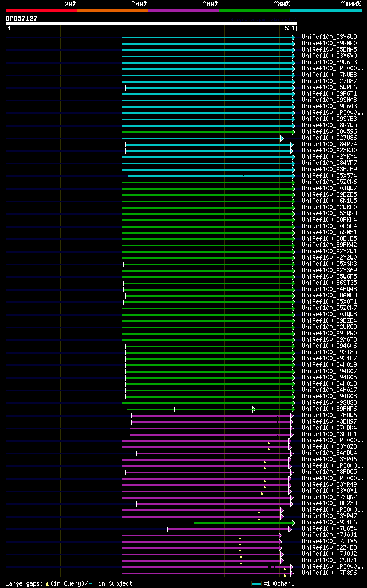Select the UniRef100_Q9XGT8 label
The height and width of the screenshot is (588, 367).
tap(330, 340)
